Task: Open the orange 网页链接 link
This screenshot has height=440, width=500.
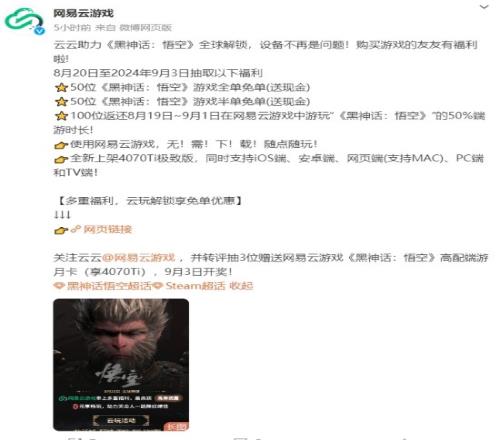Action: point(108,229)
